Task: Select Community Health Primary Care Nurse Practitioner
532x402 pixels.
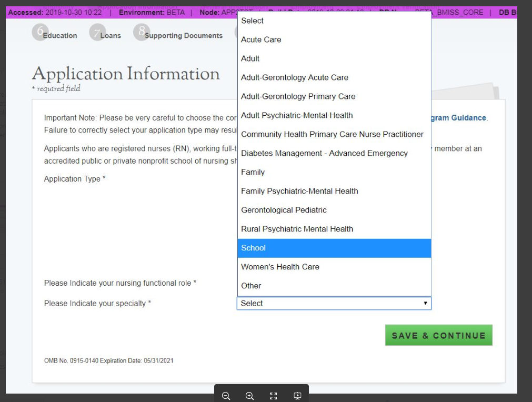Action: pos(332,134)
